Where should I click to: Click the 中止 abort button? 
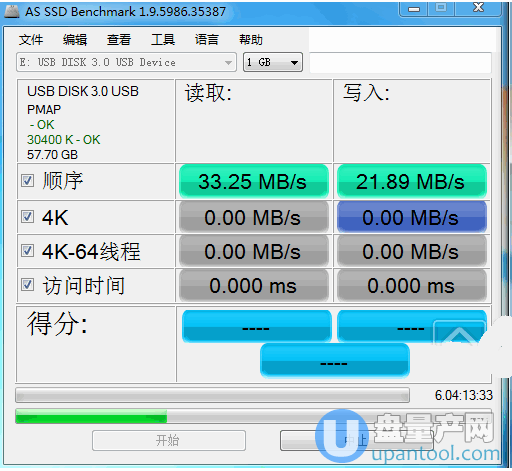coord(357,441)
